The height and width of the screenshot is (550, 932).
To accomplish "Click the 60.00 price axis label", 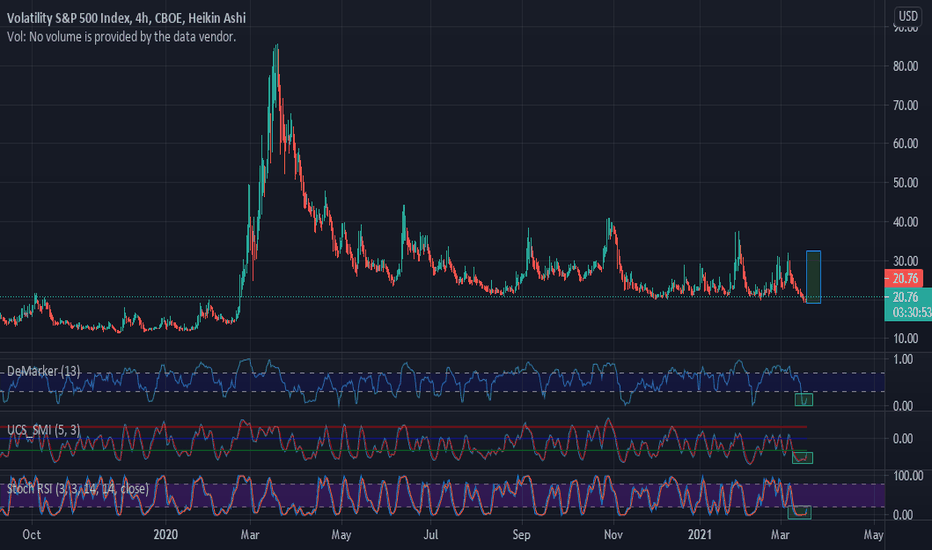I will pyautogui.click(x=905, y=143).
